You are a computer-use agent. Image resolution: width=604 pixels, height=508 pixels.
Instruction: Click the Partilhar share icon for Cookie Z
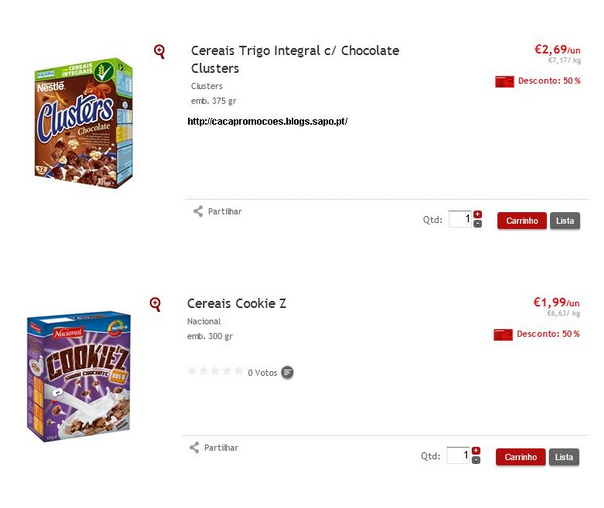(x=195, y=448)
